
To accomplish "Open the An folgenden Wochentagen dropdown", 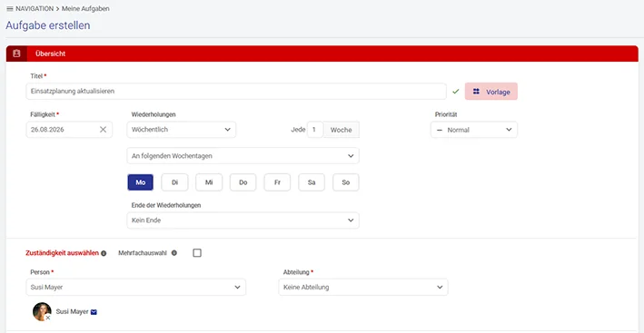I will (243, 156).
